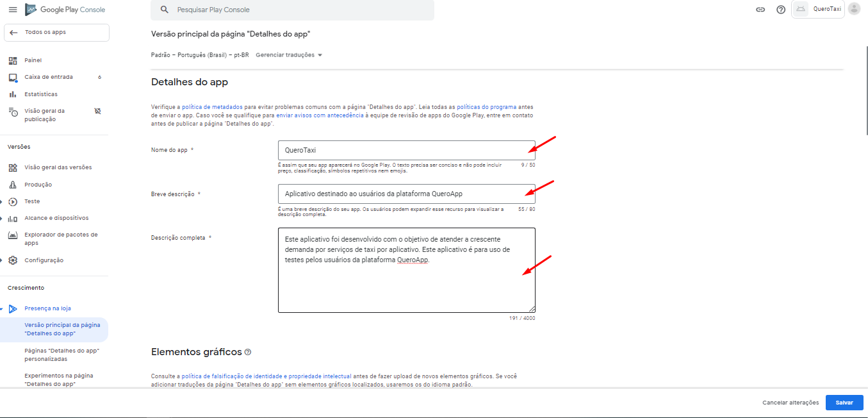Open Caixa de entrada in the sidebar
The width and height of the screenshot is (868, 418).
[49, 77]
